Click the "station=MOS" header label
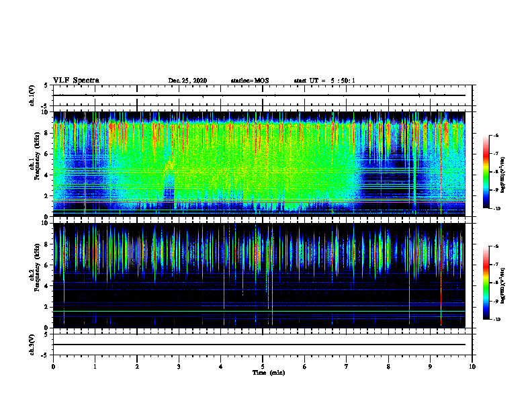 click(250, 81)
